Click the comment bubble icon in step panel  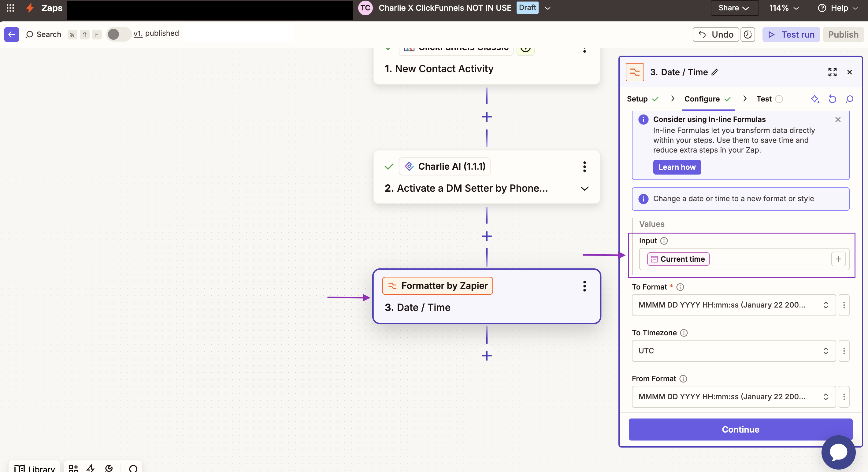(849, 99)
